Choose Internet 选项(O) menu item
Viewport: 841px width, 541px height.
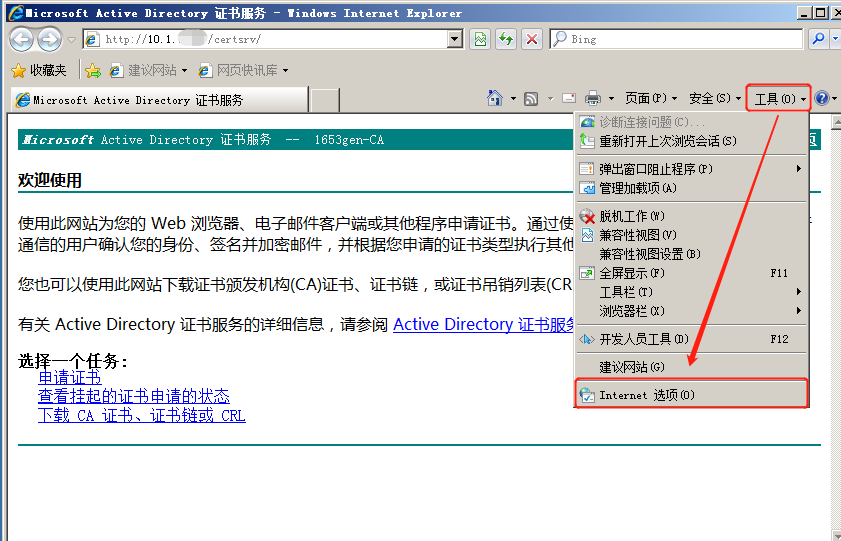click(691, 395)
